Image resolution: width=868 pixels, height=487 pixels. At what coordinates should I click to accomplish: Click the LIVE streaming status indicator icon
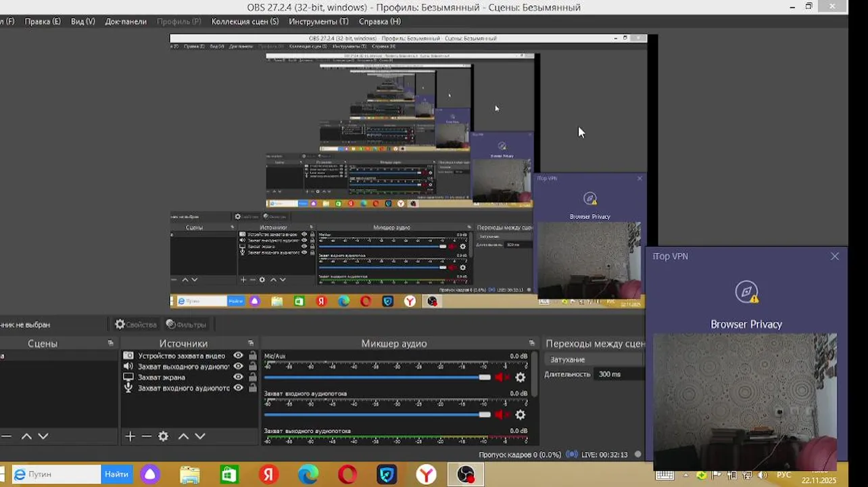[x=572, y=455]
